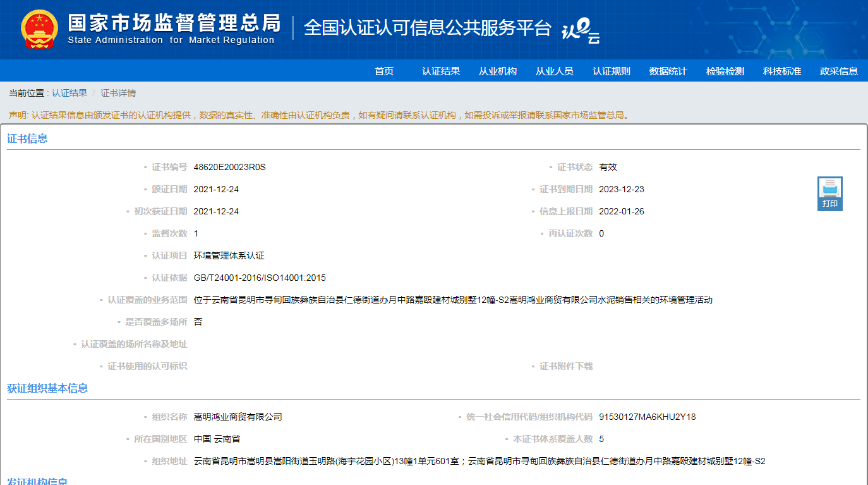
Task: Click certificate number 48620E20023R0S
Action: (230, 168)
